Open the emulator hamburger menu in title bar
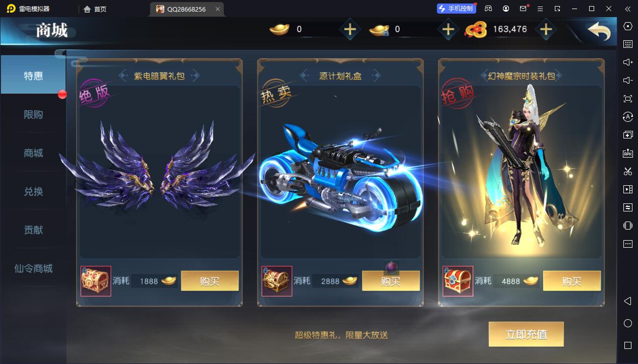 540,9
